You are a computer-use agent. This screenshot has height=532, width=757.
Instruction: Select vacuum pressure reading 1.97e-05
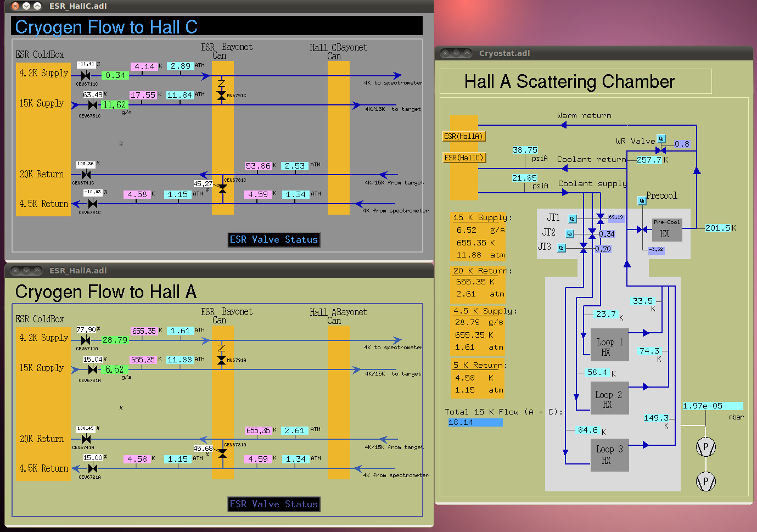point(713,406)
